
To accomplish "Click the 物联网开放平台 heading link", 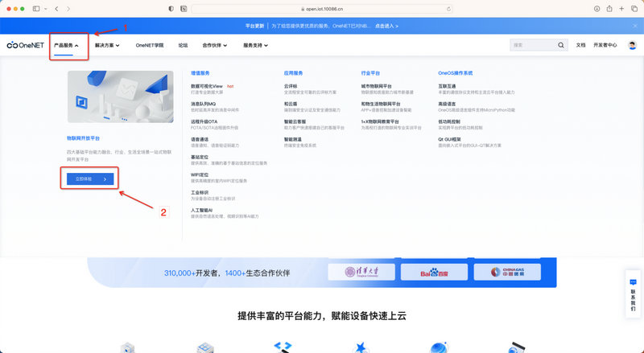I will click(x=84, y=138).
